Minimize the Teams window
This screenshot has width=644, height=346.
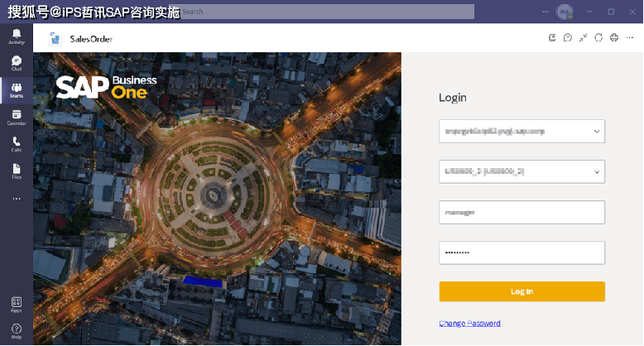tap(590, 12)
